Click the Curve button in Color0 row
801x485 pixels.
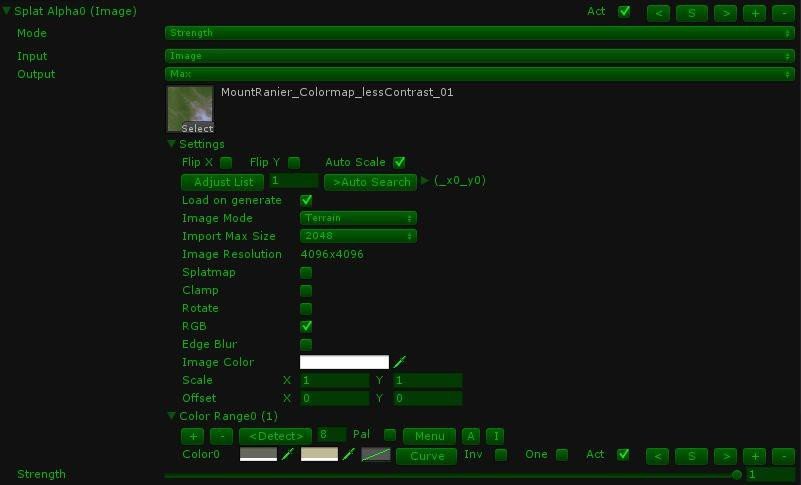point(427,456)
